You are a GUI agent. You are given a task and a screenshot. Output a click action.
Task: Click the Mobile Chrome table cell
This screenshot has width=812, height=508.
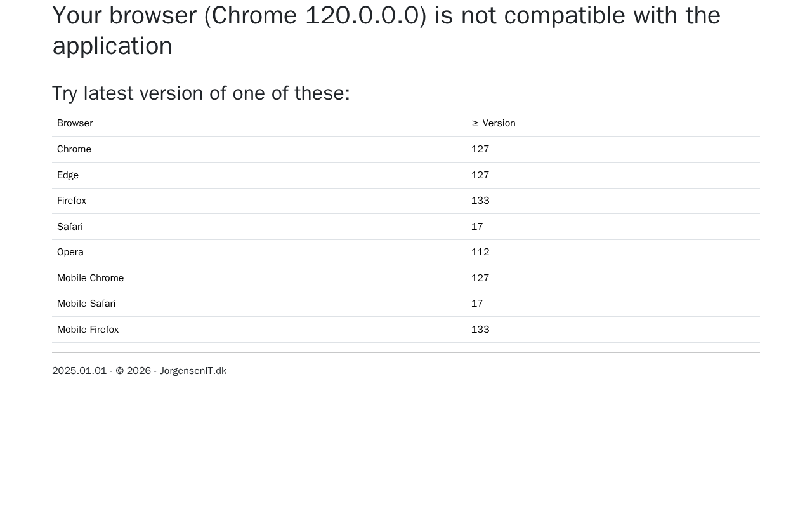90,278
